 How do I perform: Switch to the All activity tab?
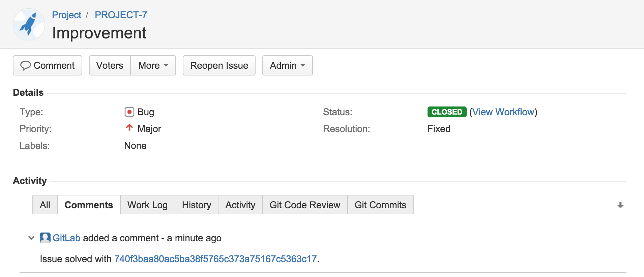45,205
